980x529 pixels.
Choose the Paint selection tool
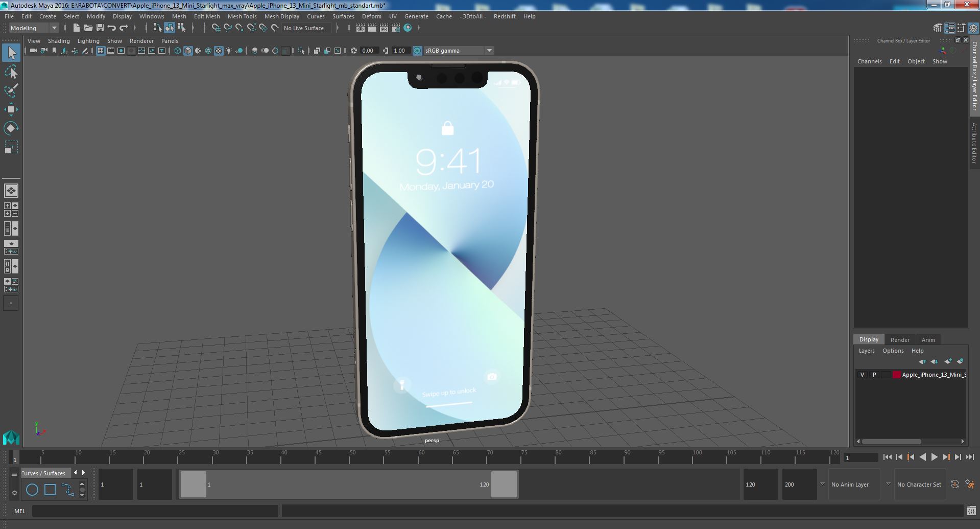[x=11, y=90]
